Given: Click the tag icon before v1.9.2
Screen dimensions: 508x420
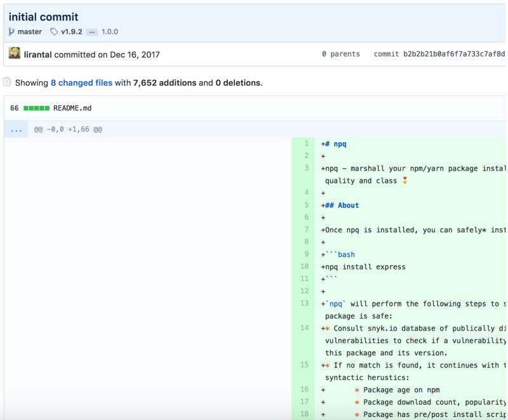Looking at the screenshot, I should click(54, 32).
